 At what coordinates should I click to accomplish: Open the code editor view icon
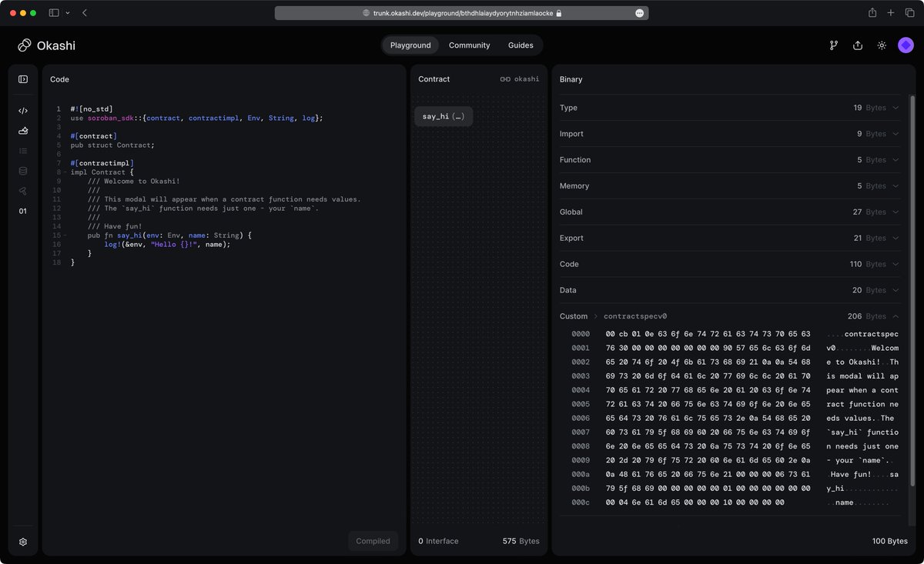[23, 111]
